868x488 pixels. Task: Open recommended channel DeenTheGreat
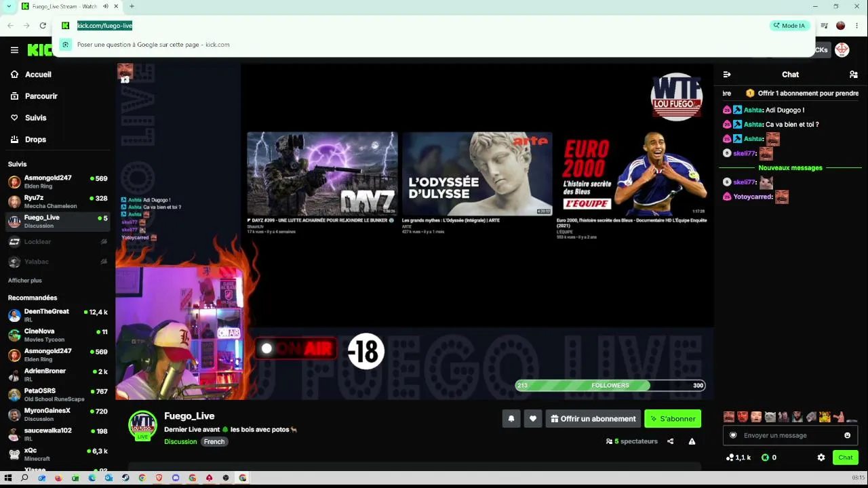pyautogui.click(x=58, y=315)
